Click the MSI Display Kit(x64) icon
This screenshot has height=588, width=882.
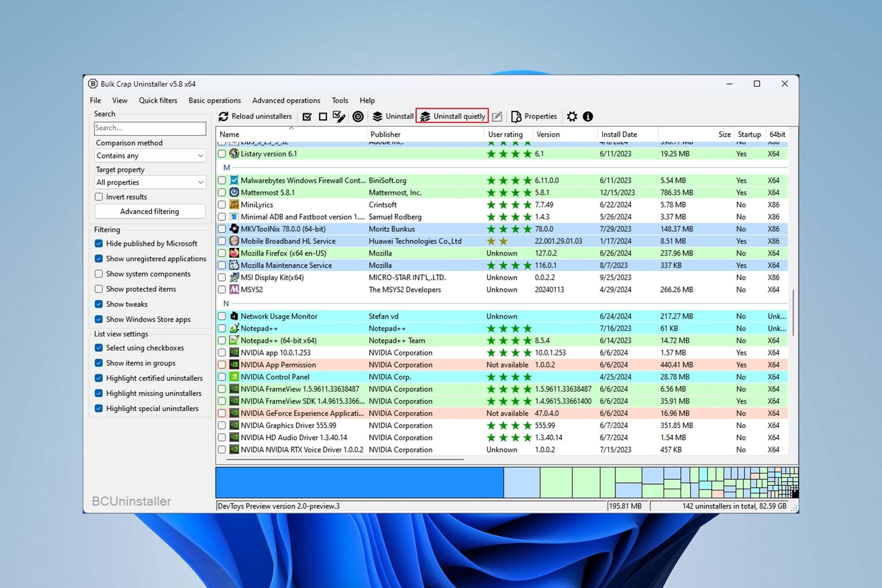pos(234,277)
